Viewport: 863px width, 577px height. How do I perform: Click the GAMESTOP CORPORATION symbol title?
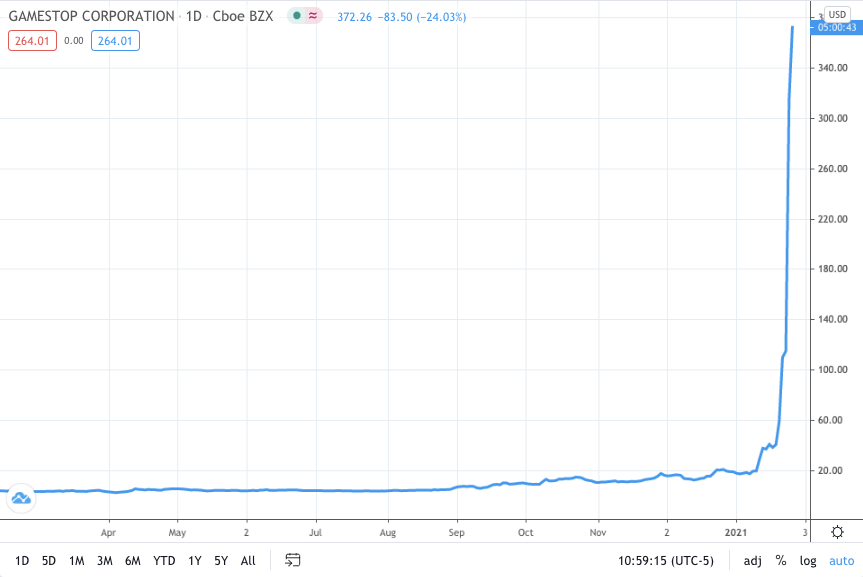(x=91, y=16)
